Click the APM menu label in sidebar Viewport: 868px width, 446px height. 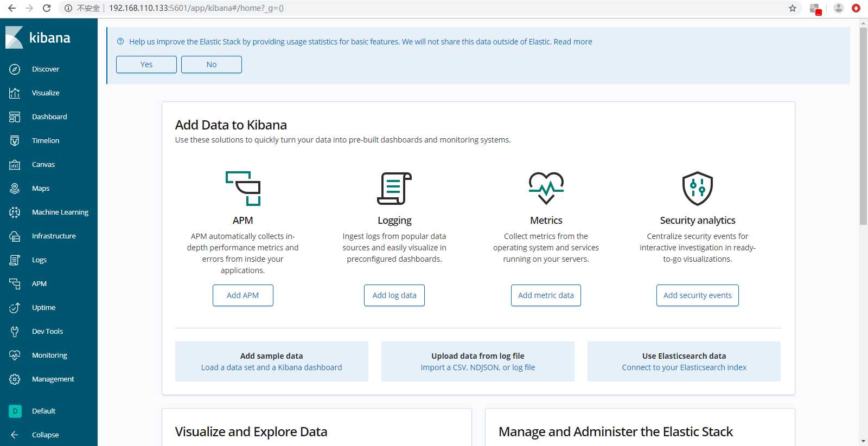pos(39,284)
